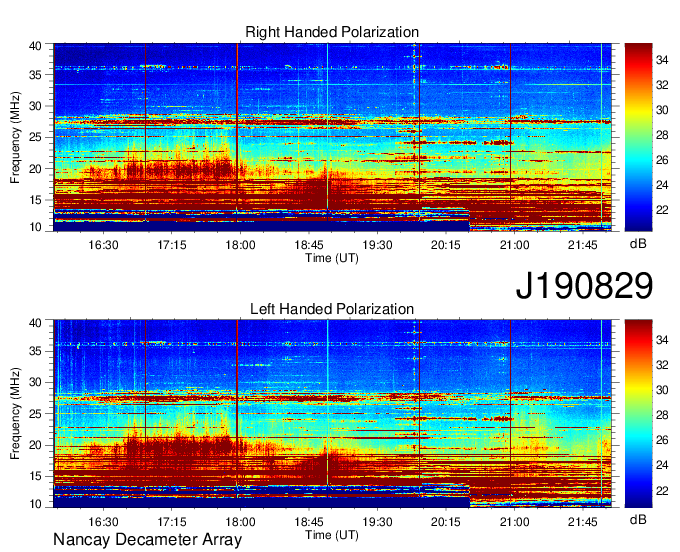The image size is (680, 552).
Task: Click the J190829 observation identifier
Action: (584, 285)
